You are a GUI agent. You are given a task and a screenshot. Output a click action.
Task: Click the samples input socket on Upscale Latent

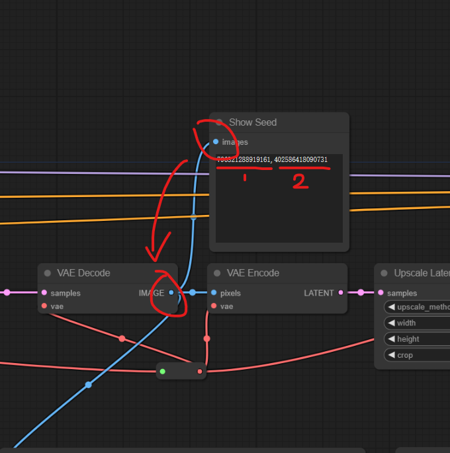tap(381, 293)
